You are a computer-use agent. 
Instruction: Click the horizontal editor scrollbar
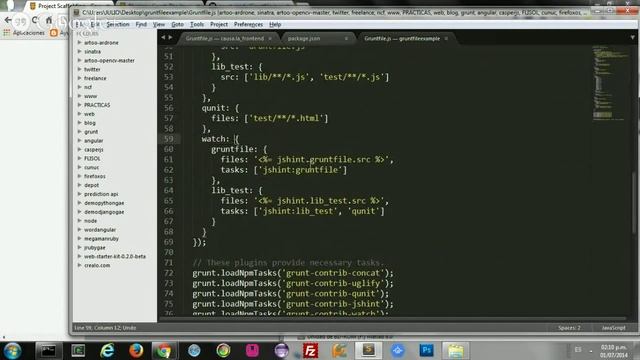pos(392,319)
